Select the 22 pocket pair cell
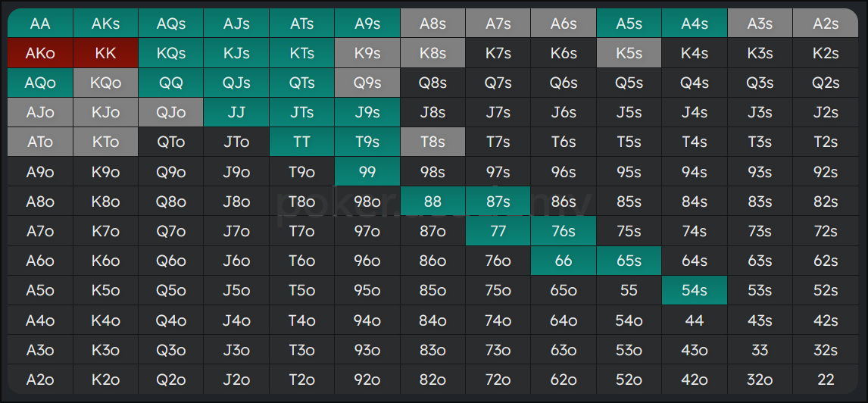This screenshot has width=868, height=403. coord(826,380)
